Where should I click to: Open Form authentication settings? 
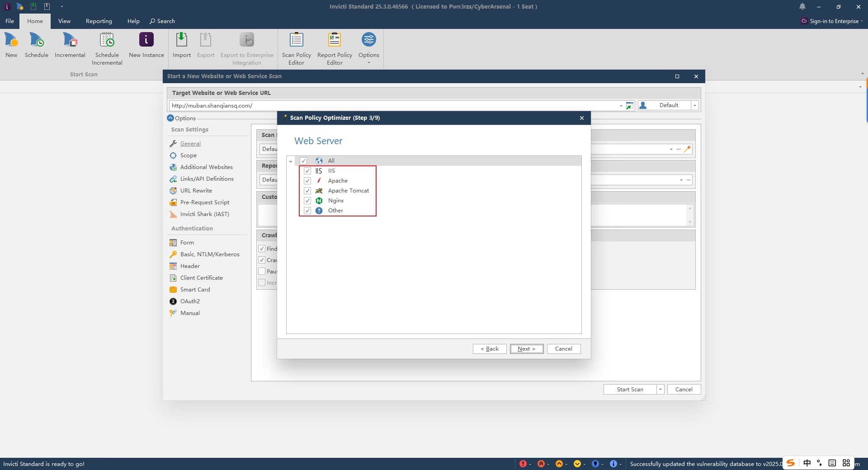click(x=187, y=242)
